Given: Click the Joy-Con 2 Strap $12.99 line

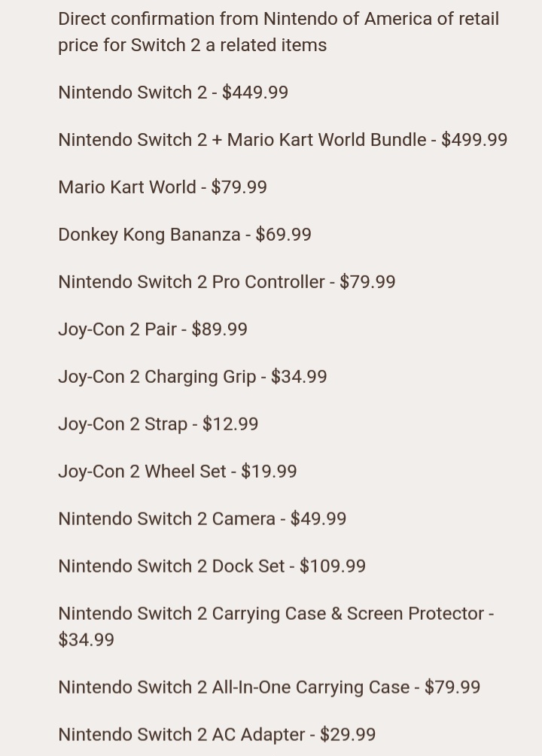Looking at the screenshot, I should [158, 424].
